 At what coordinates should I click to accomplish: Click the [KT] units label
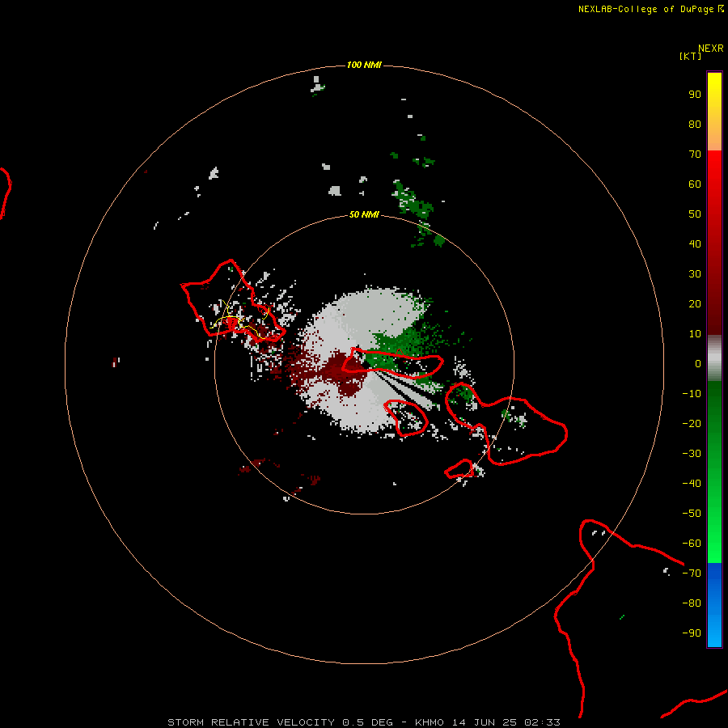coord(690,56)
